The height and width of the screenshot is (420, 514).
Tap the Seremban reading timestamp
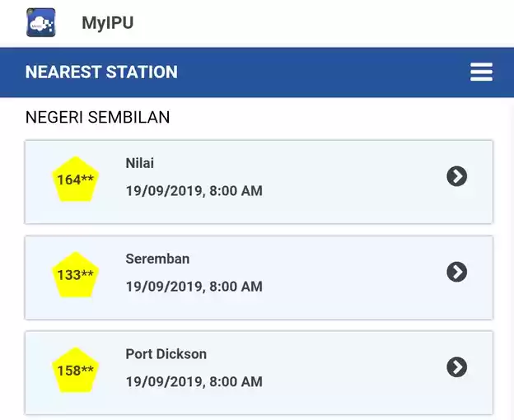[194, 287]
